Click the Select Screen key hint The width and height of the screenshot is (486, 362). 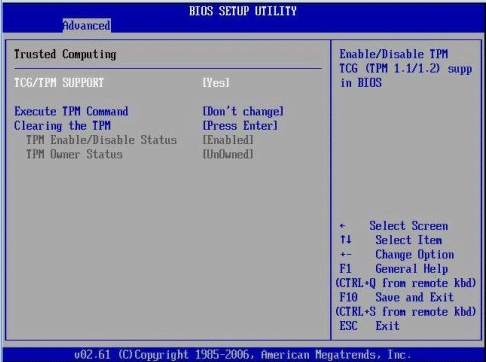coord(409,226)
